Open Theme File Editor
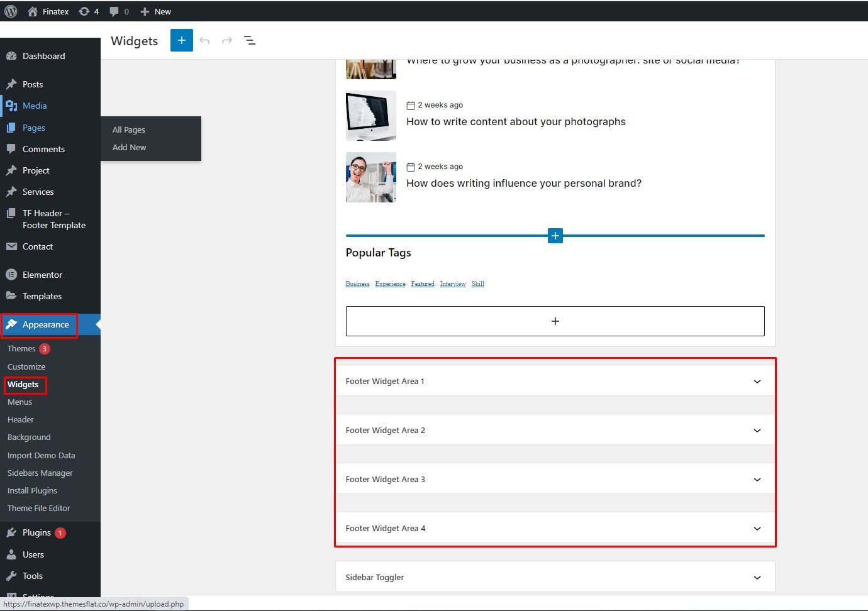 point(39,508)
